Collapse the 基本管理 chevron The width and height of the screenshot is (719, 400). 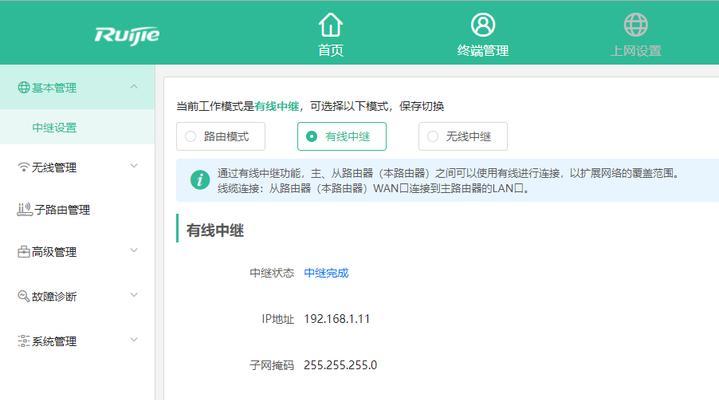(x=134, y=86)
